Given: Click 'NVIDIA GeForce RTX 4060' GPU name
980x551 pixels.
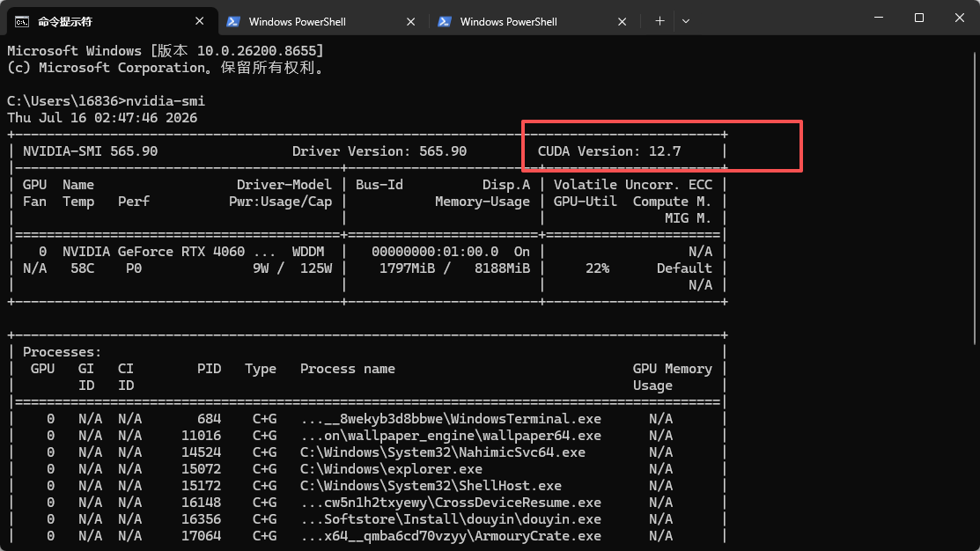Looking at the screenshot, I should pyautogui.click(x=153, y=252).
